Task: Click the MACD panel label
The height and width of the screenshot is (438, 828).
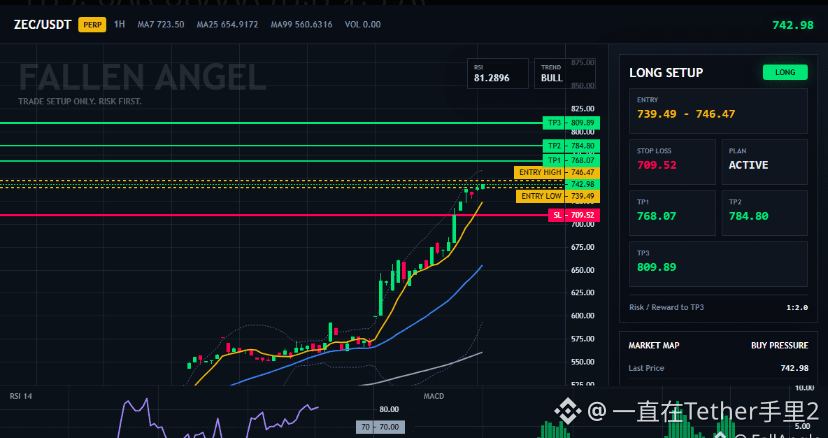Action: pyautogui.click(x=434, y=396)
